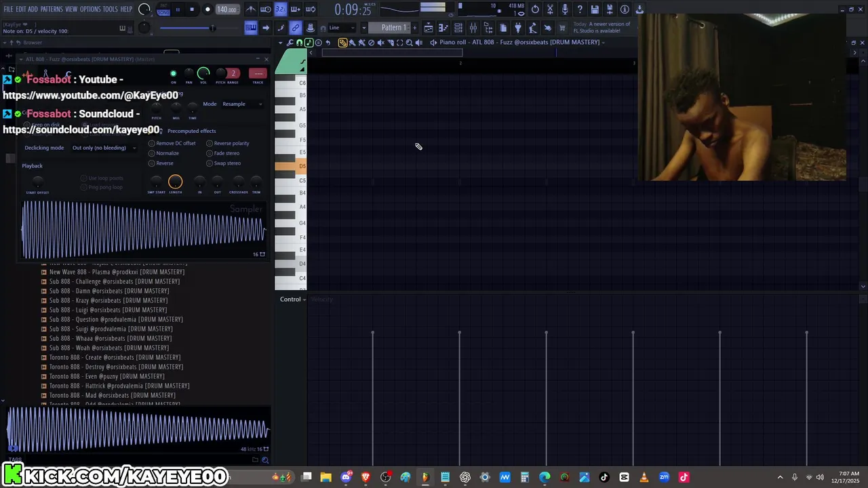Screen dimensions: 868x488
Task: Open VLC from the taskbar
Action: point(644,477)
